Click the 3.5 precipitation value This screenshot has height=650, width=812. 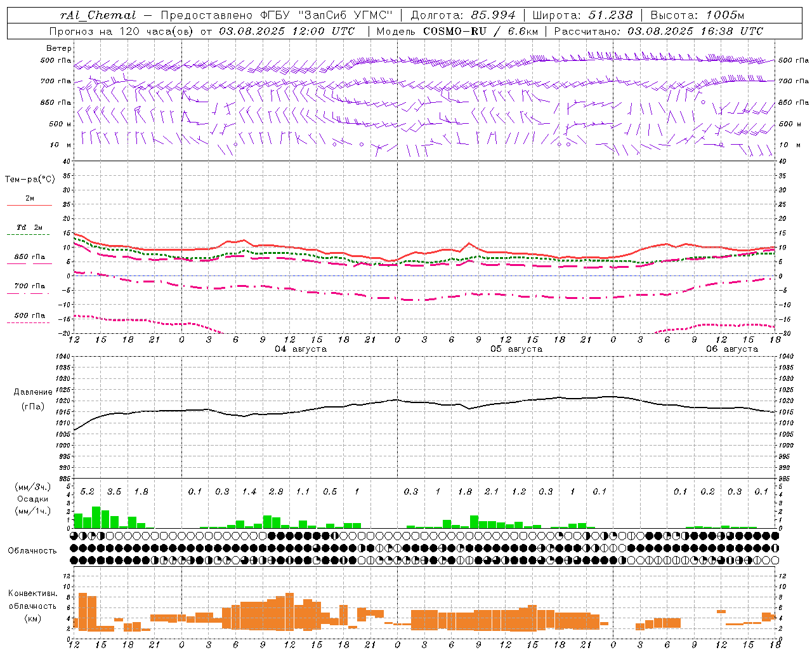pos(114,491)
